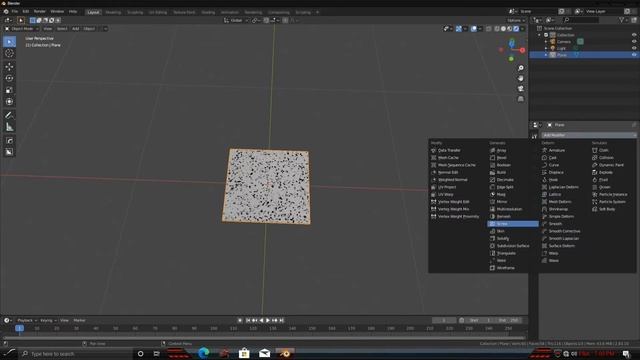Add the Armature modifier
Screen dimensions: 640x360
pos(556,150)
